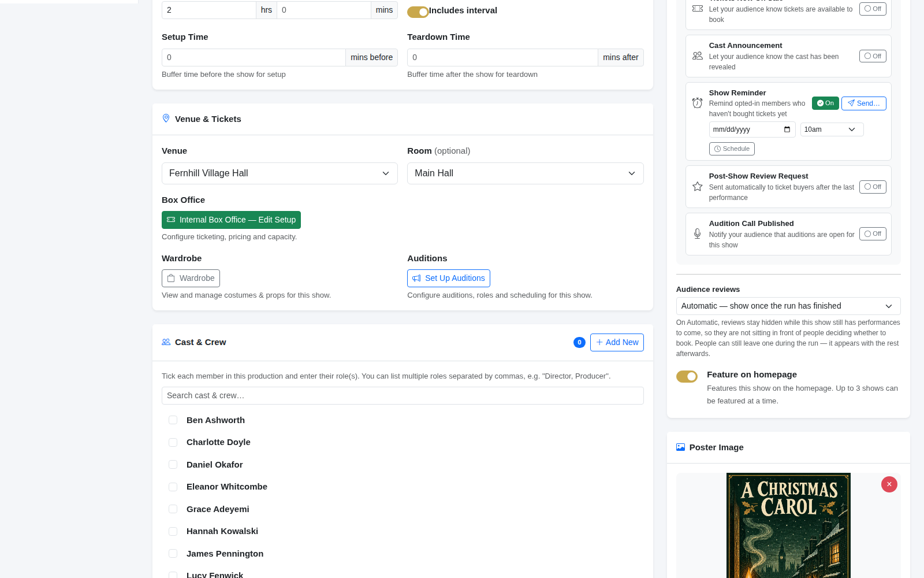Remove poster with red X button
Screen dimensions: 924x578
click(x=889, y=484)
